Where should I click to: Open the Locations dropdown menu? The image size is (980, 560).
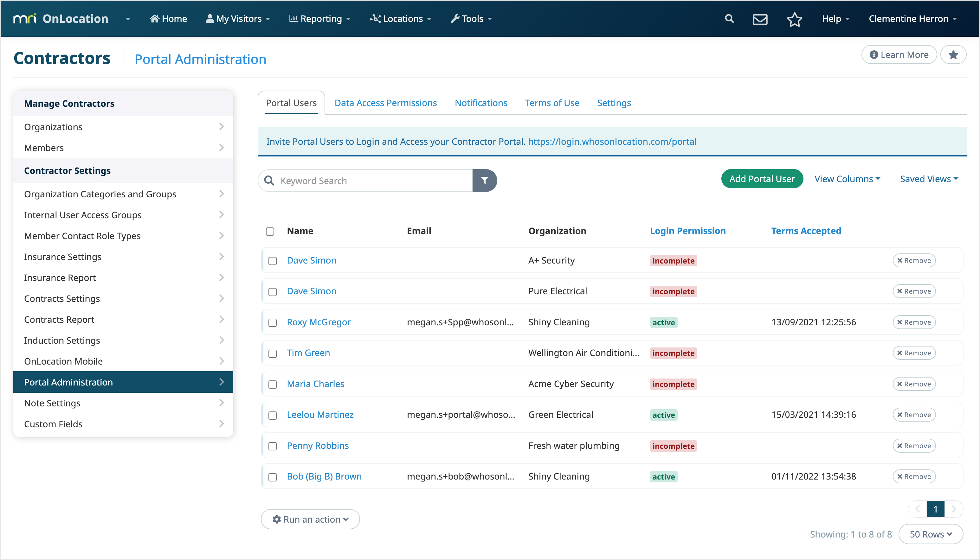tap(401, 18)
